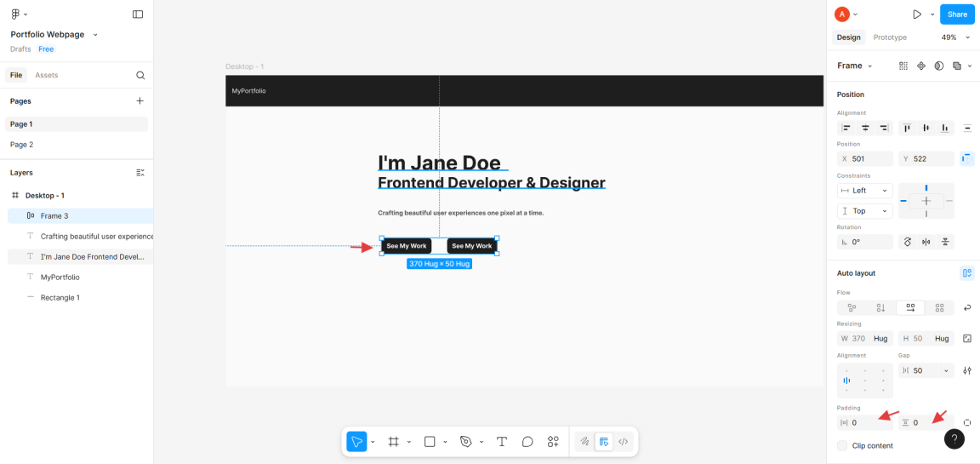Toggle the auto layout wrap option
The width and height of the screenshot is (980, 464).
click(x=967, y=307)
